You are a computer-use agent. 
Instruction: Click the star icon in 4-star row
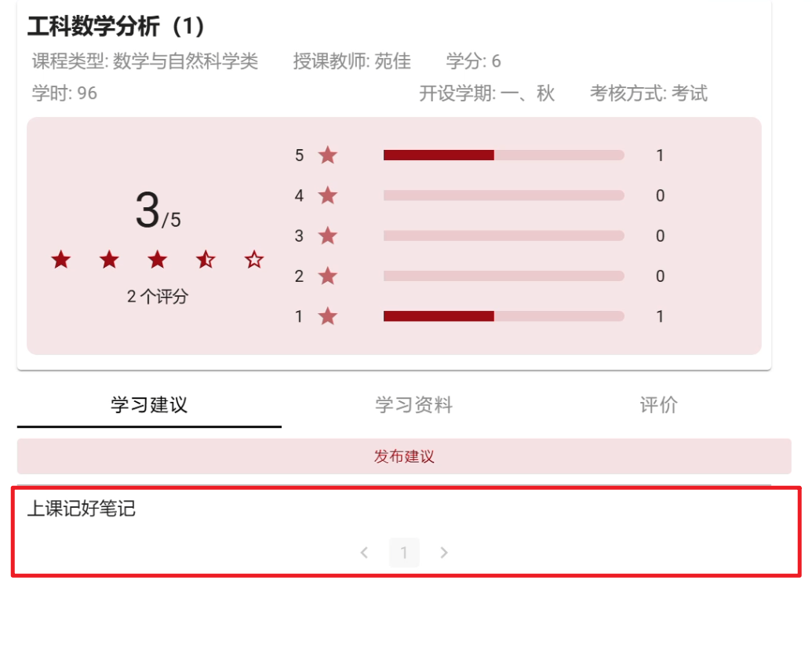pyautogui.click(x=328, y=195)
